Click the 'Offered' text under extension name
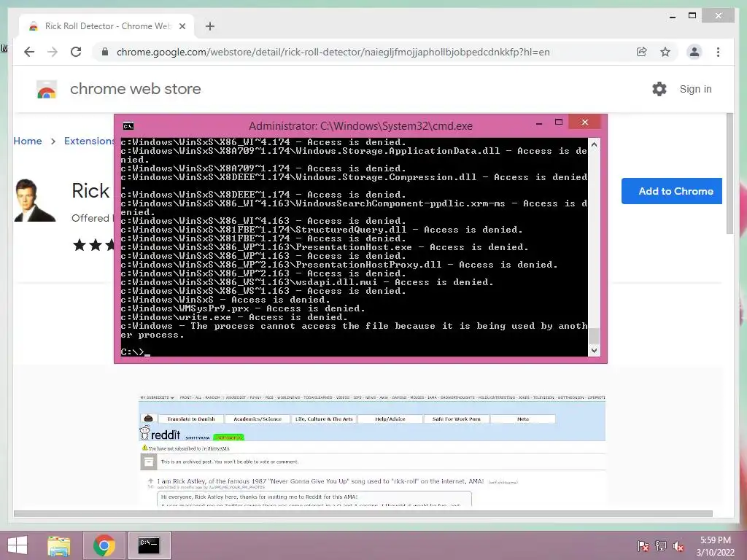The width and height of the screenshot is (747, 560). (x=90, y=218)
